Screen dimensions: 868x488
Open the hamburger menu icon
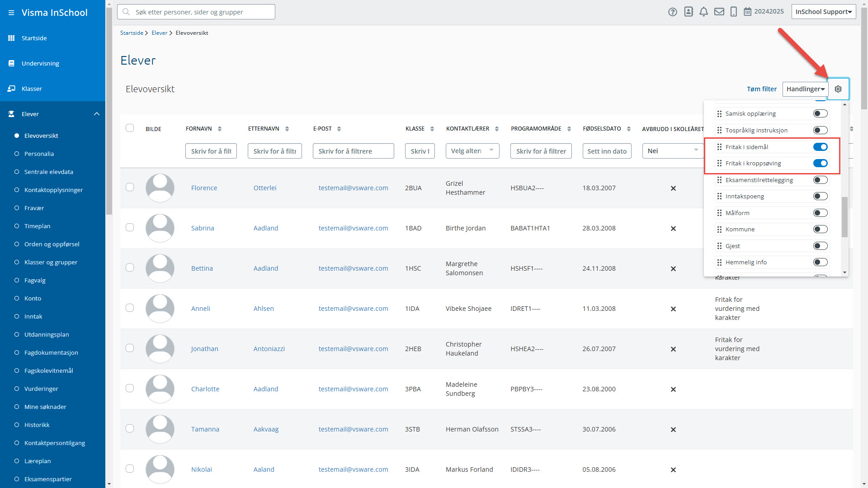pos(11,13)
